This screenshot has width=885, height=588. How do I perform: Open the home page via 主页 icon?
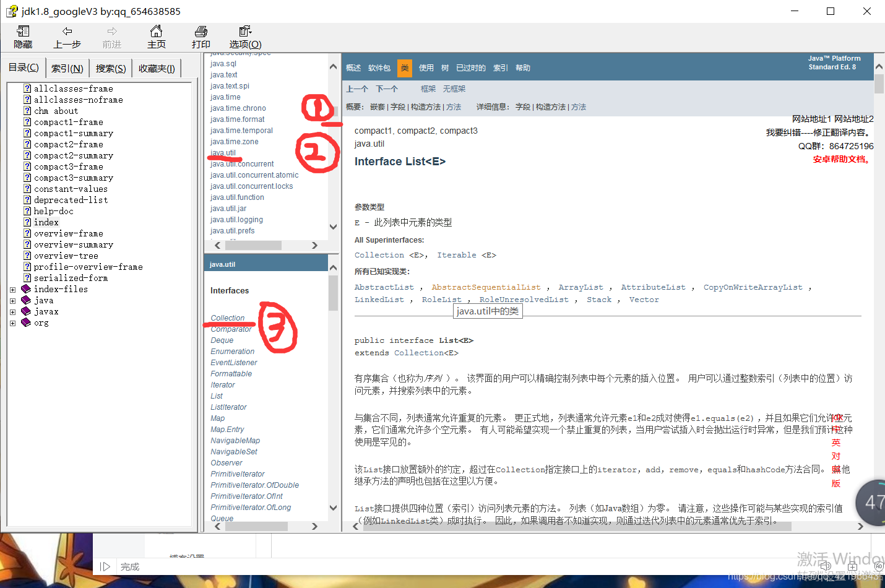tap(156, 37)
